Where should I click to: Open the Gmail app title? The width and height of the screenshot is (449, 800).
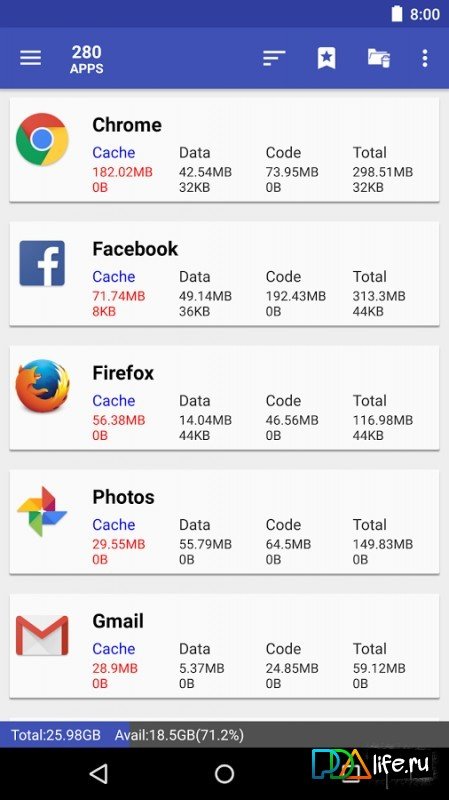(118, 621)
